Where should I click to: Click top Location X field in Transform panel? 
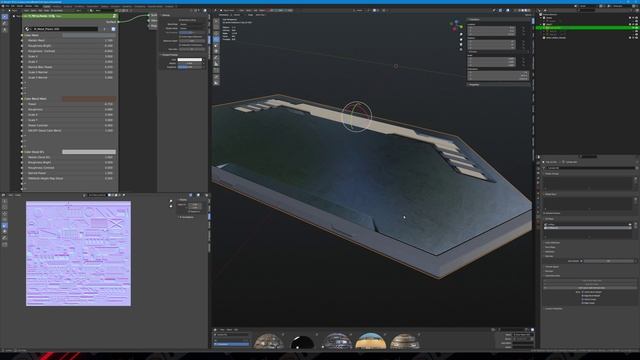[x=492, y=28]
